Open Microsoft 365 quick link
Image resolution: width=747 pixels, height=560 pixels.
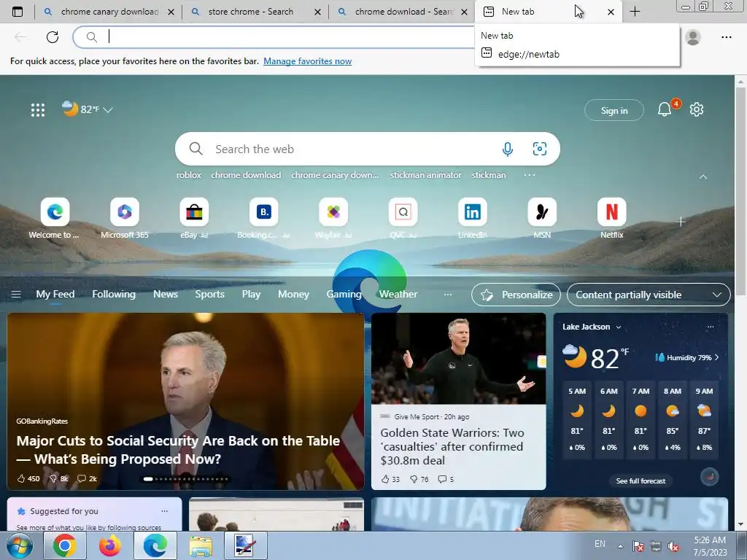point(124,212)
